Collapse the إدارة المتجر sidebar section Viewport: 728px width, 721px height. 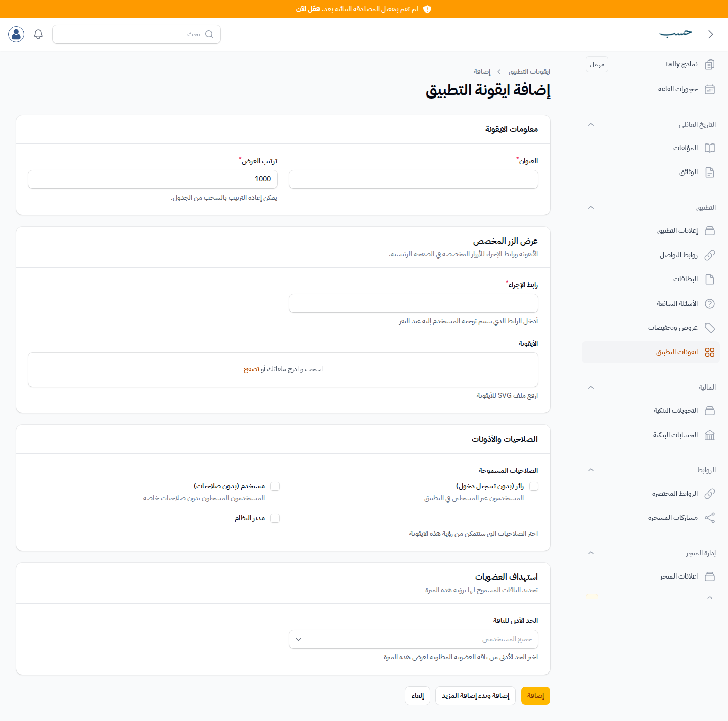591,553
